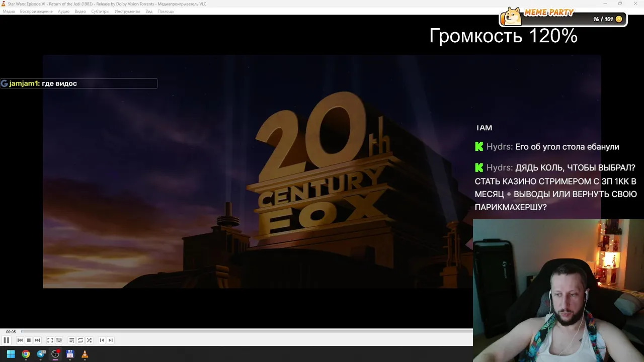
Task: Click the Hydrs message ДЯДЬ КОЛЬ
Action: pos(555,187)
